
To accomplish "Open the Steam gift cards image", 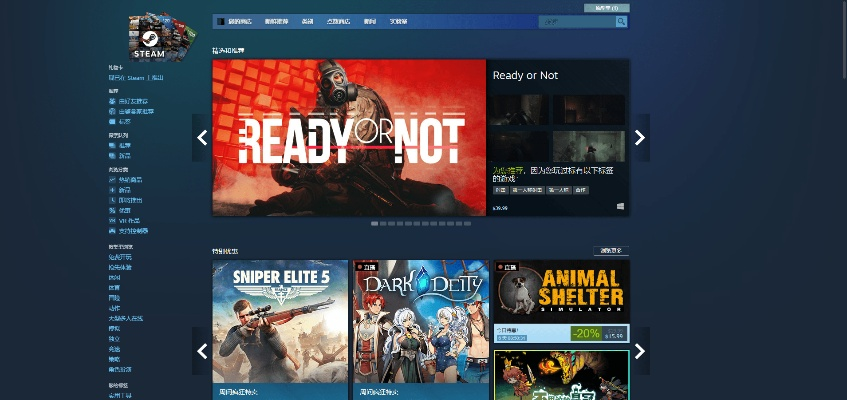I will (x=163, y=36).
